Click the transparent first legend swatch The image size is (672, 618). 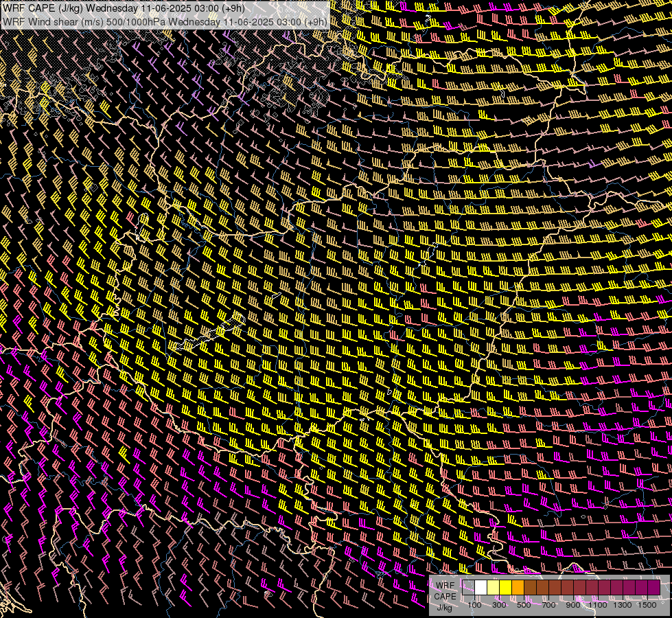point(468,588)
